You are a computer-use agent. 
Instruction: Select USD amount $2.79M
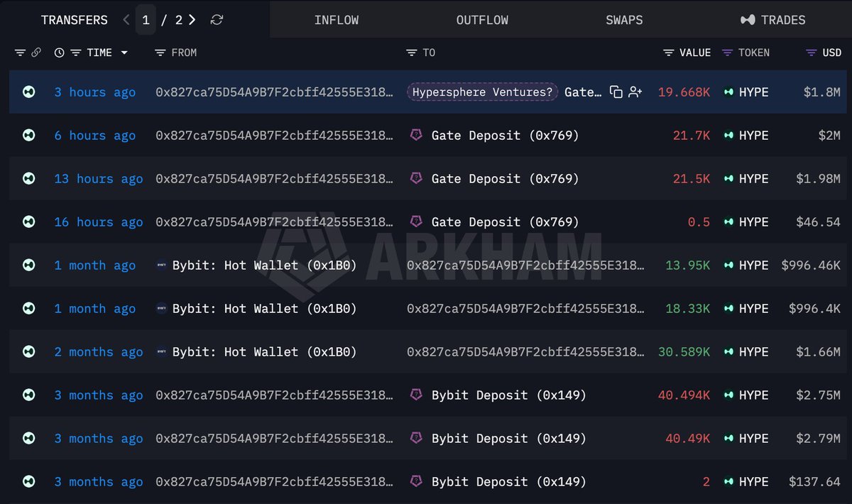pos(818,439)
